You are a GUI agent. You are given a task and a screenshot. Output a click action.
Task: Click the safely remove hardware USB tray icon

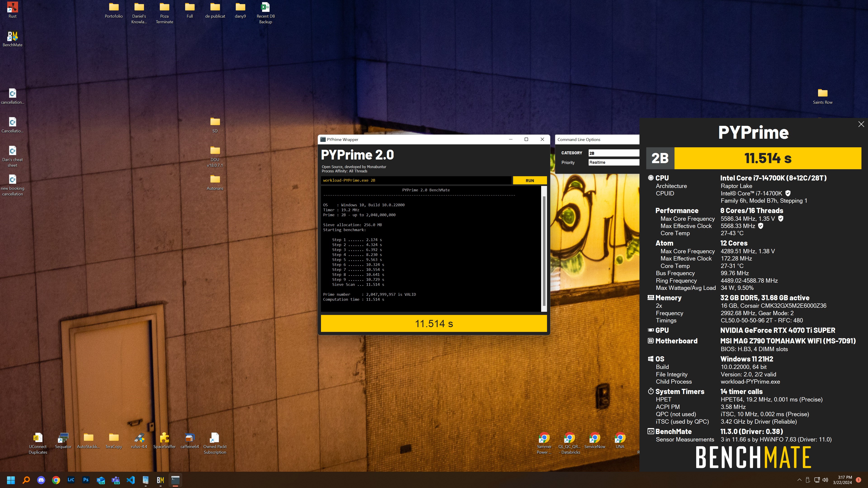tap(808, 480)
